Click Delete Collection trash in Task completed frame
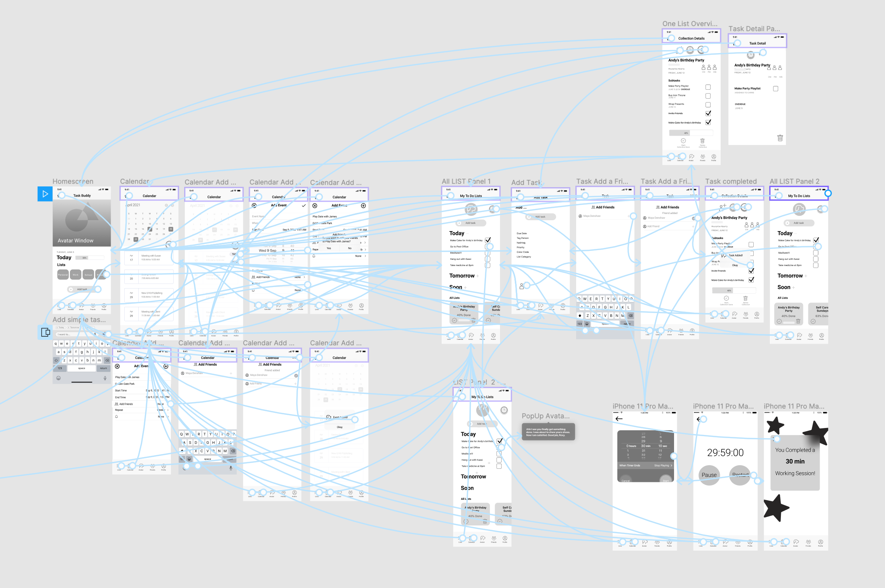This screenshot has height=588, width=885. (x=746, y=298)
